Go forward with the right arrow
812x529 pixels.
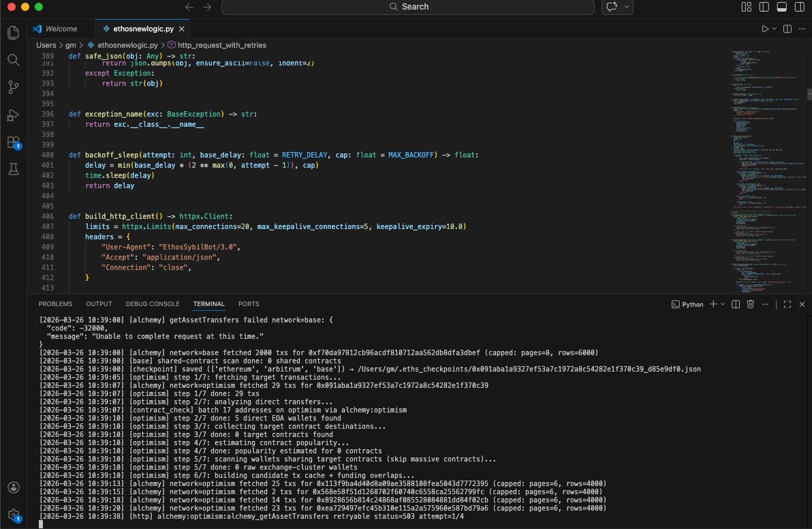tap(207, 7)
